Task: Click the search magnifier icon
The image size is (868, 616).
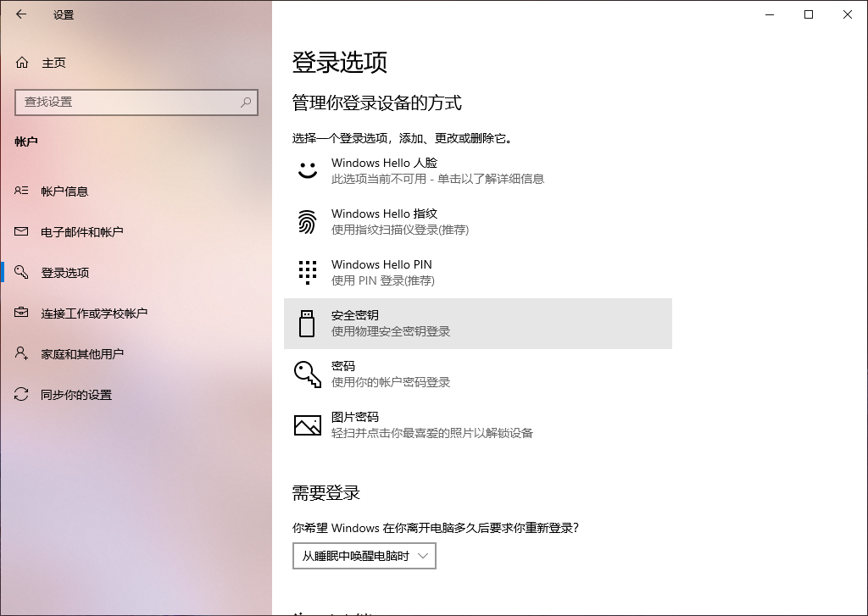Action: point(246,102)
